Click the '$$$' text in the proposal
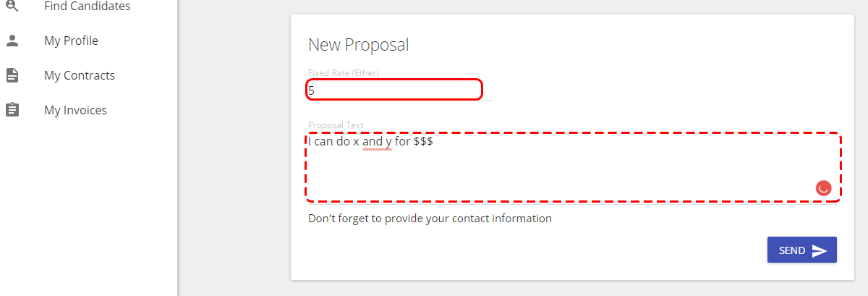868x296 pixels. pos(423,142)
